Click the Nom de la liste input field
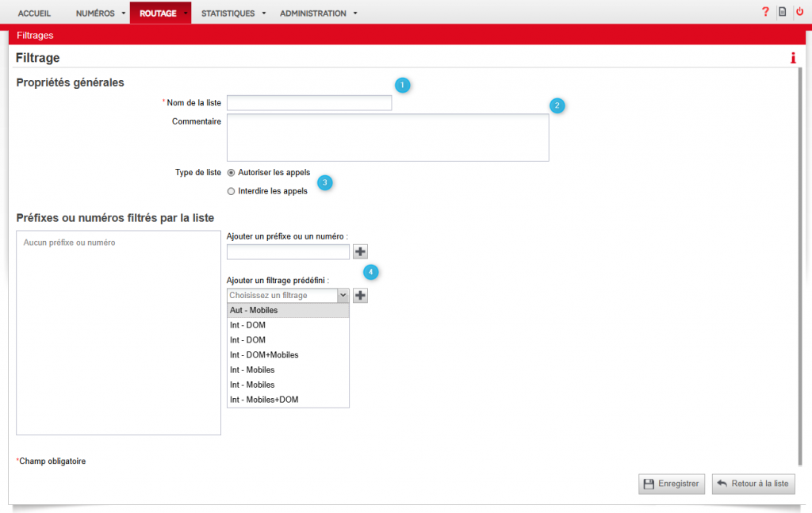The image size is (812, 513). [x=309, y=102]
